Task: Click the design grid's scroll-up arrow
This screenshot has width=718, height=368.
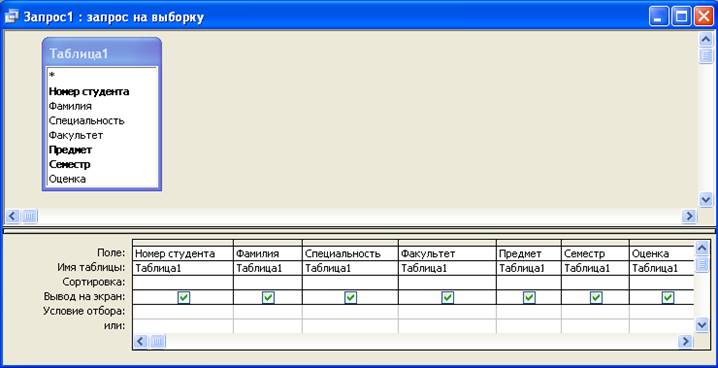Action: pos(702,249)
